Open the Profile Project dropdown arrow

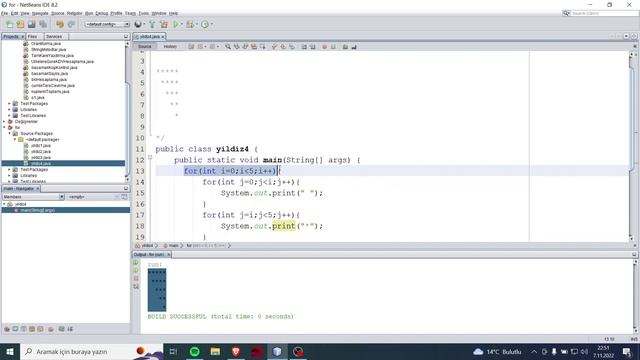tap(211, 24)
